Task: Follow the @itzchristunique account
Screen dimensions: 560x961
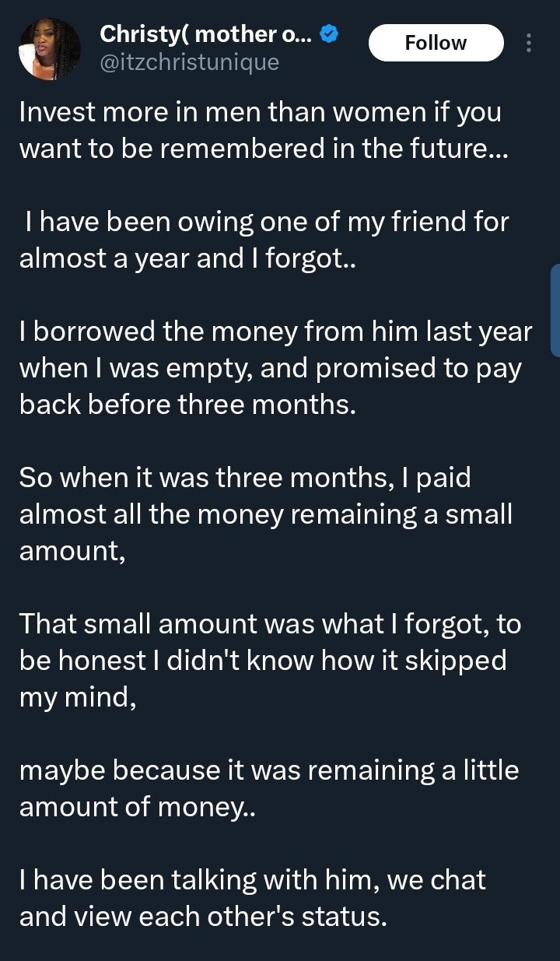Action: pyautogui.click(x=436, y=43)
